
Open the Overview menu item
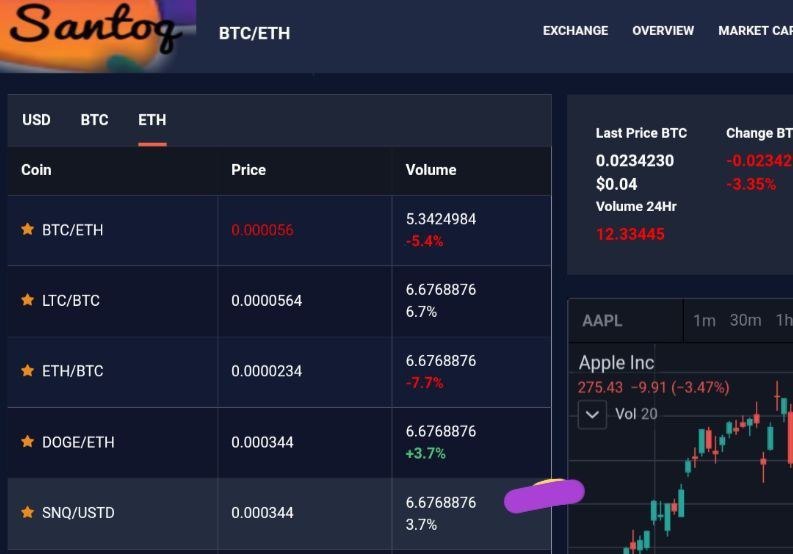coord(662,31)
